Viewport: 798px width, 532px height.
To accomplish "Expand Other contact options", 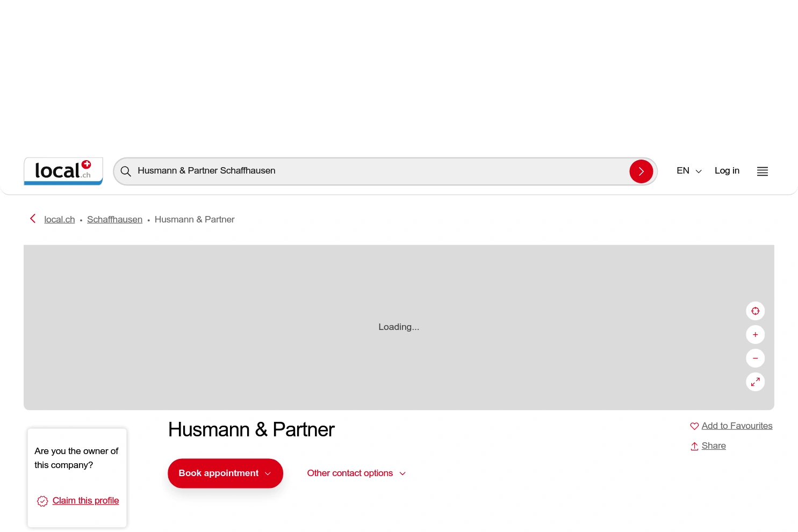I will [356, 473].
